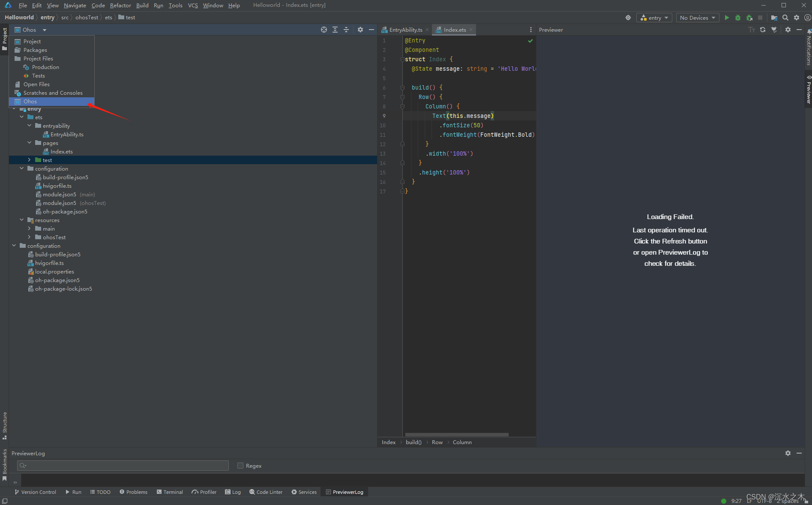Open the entry module configuration dropdown
812x505 pixels.
[x=654, y=18]
